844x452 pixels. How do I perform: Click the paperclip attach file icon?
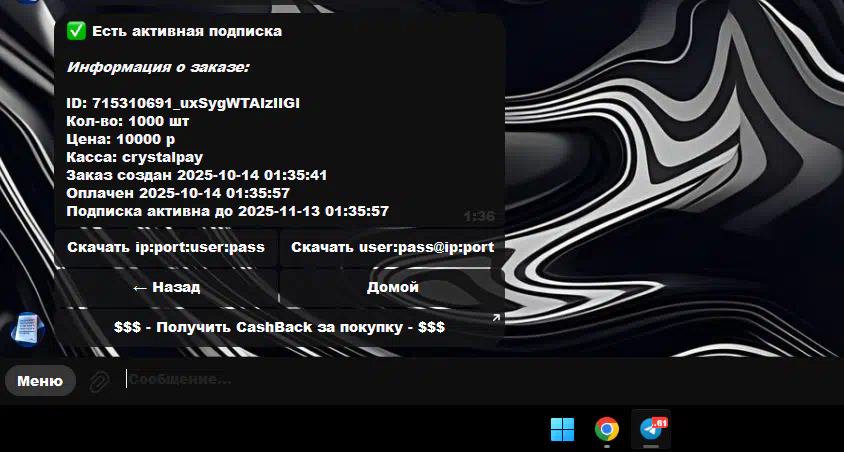tap(99, 381)
